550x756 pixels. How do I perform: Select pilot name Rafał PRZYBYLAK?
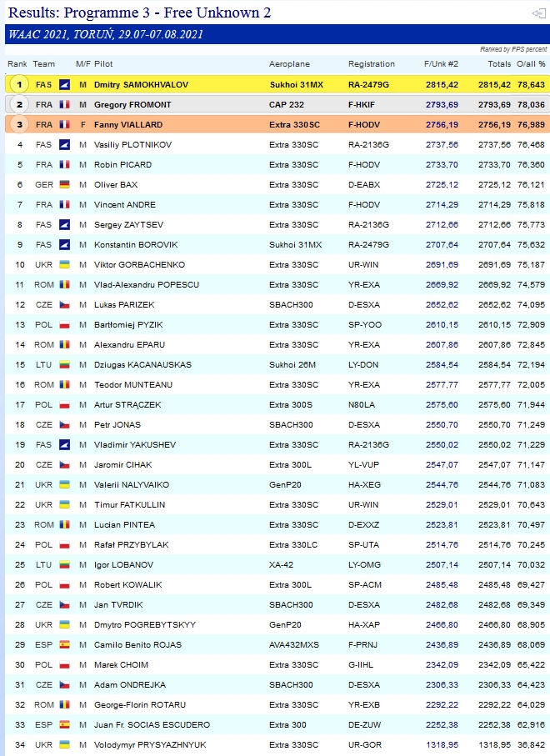pyautogui.click(x=131, y=545)
